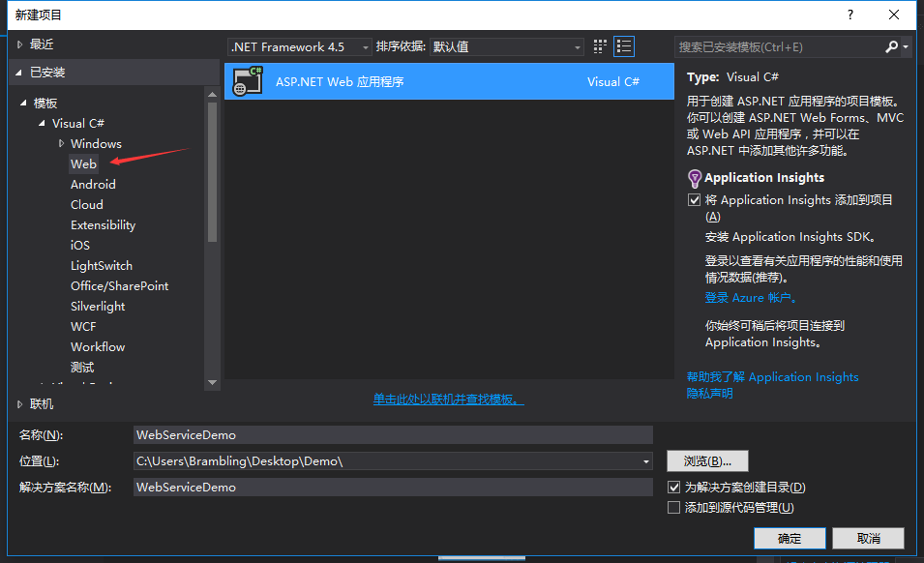Click the Application Insights lightbulb icon
This screenshot has height=563, width=924.
point(694,178)
